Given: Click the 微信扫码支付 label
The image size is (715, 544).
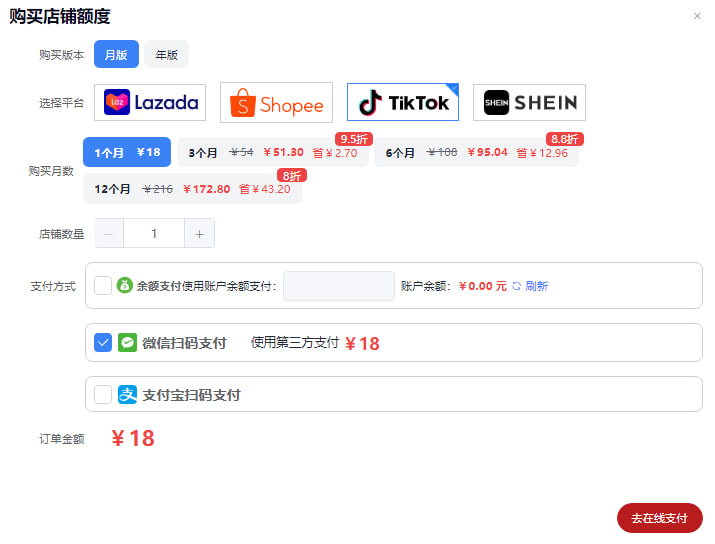Looking at the screenshot, I should [x=184, y=343].
